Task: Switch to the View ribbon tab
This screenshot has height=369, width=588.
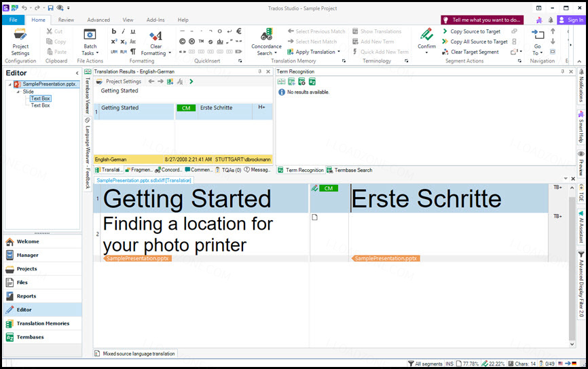Action: tap(128, 20)
